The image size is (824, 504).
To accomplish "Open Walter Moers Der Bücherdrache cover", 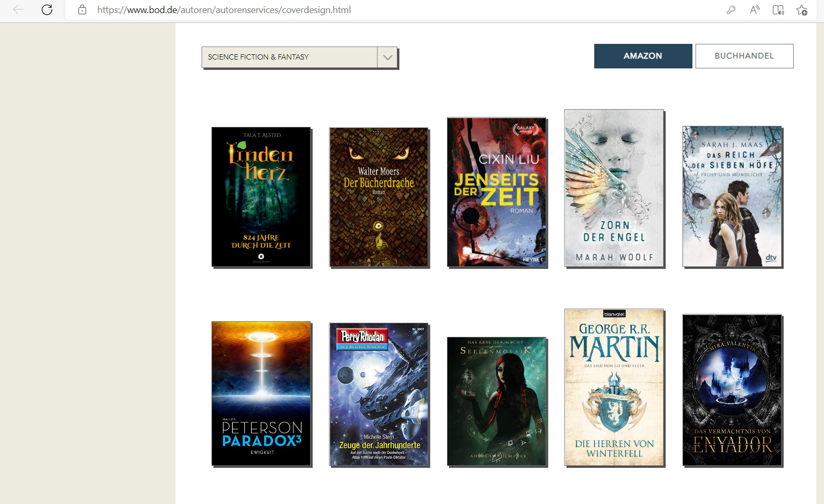I will tap(379, 197).
